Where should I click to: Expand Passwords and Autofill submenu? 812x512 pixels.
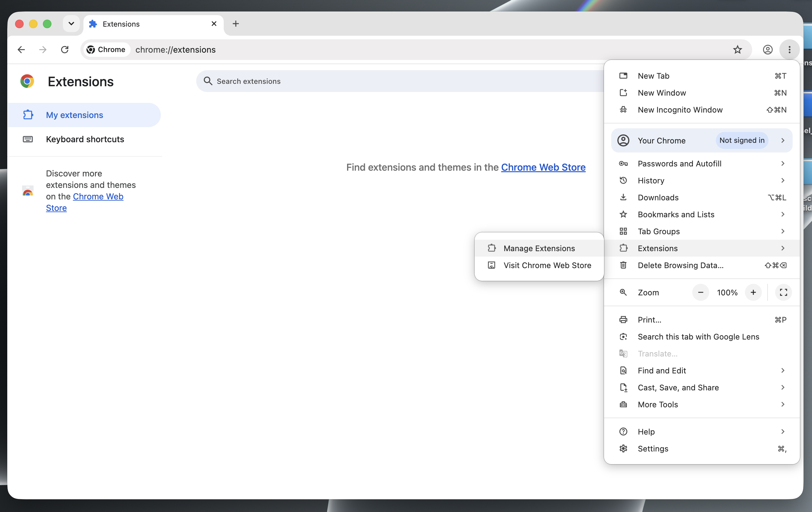coord(701,163)
